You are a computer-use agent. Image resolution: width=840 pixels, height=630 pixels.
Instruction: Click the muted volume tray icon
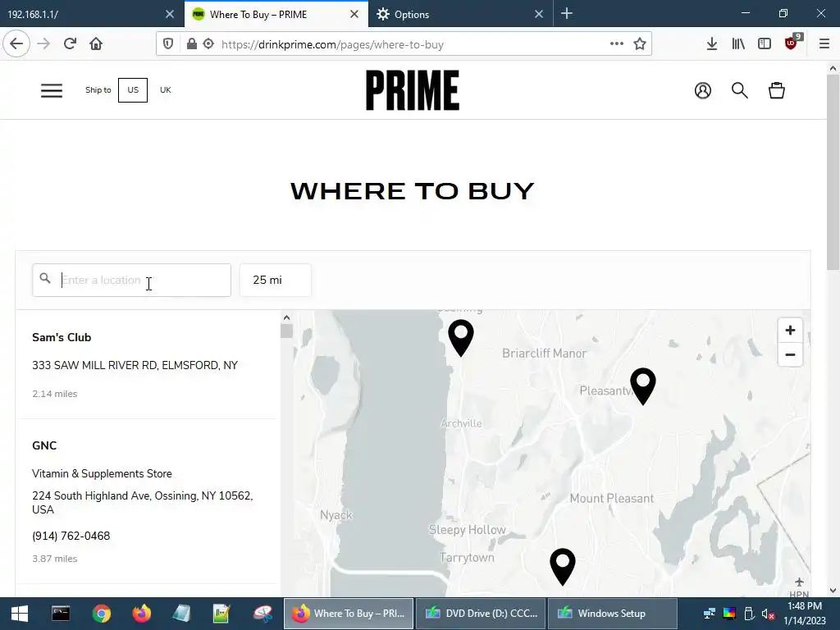coord(768,614)
